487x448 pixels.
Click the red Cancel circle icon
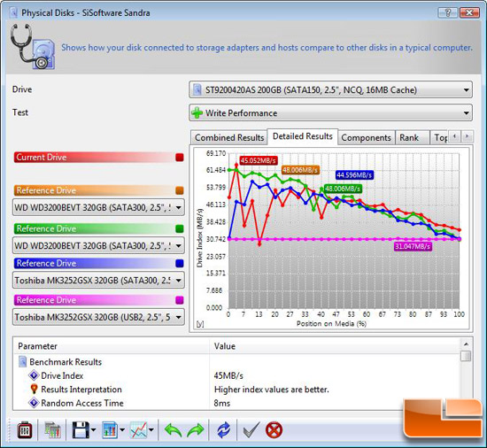click(x=274, y=430)
